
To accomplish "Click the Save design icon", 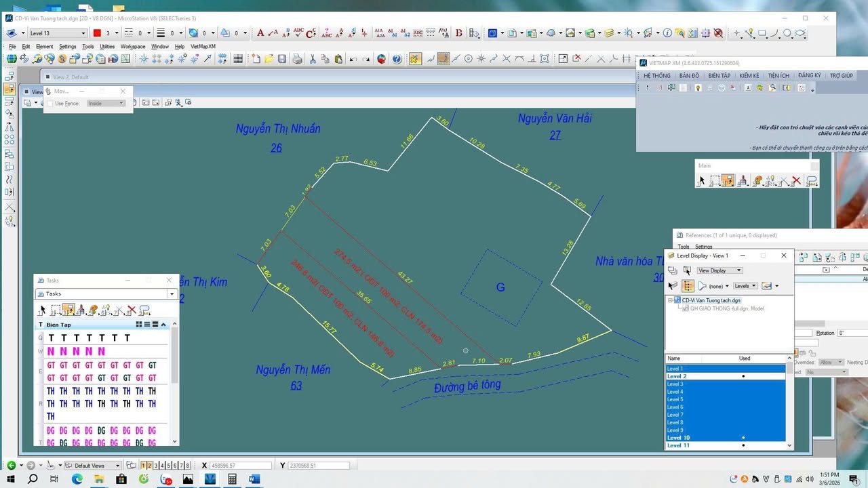I will tap(282, 59).
